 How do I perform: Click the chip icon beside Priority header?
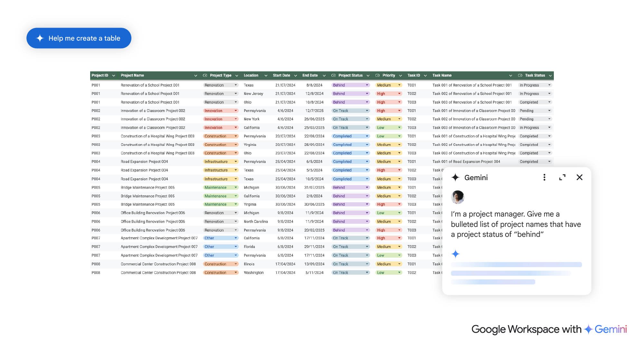pos(377,75)
